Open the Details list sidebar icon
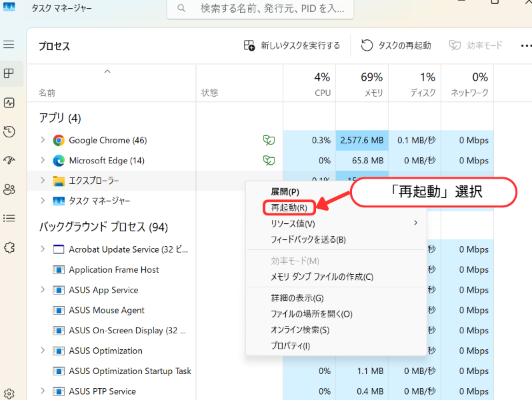The height and width of the screenshot is (400, 532). 9,218
